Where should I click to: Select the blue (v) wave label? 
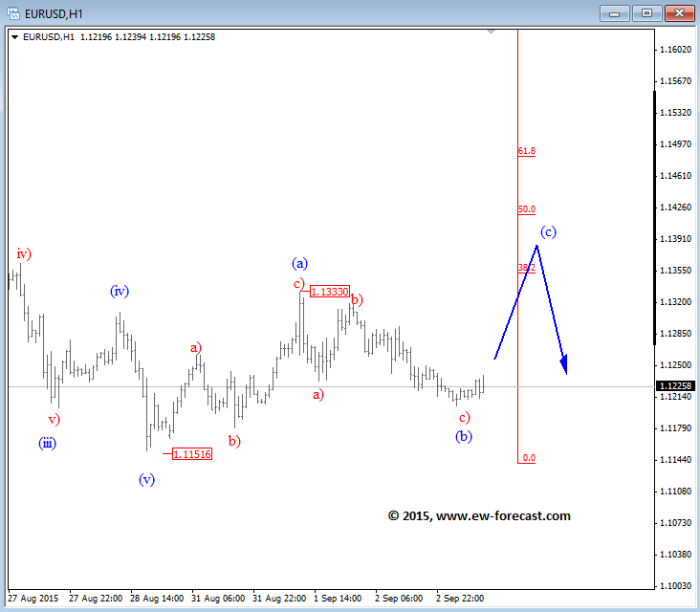coord(145,480)
